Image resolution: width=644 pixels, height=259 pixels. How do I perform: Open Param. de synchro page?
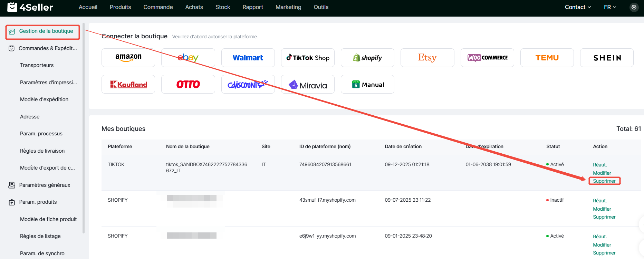(x=42, y=253)
